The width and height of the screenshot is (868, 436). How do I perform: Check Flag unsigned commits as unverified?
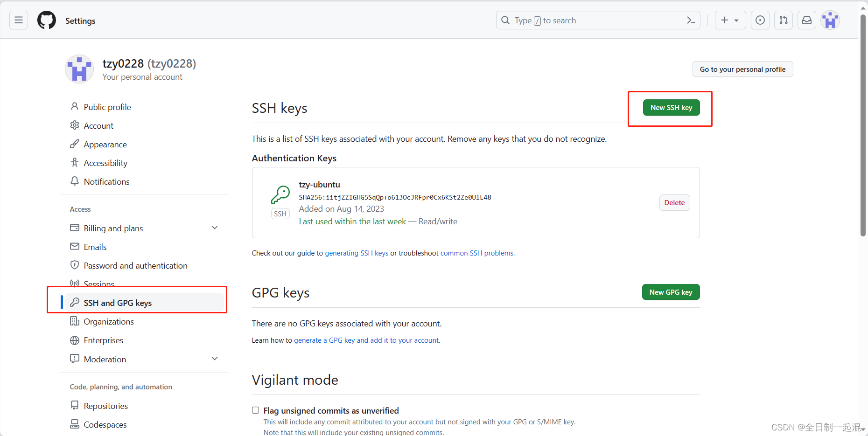click(x=255, y=410)
